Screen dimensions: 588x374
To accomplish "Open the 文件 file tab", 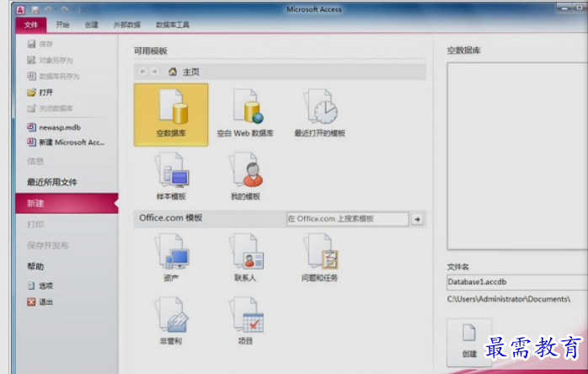I will point(31,24).
